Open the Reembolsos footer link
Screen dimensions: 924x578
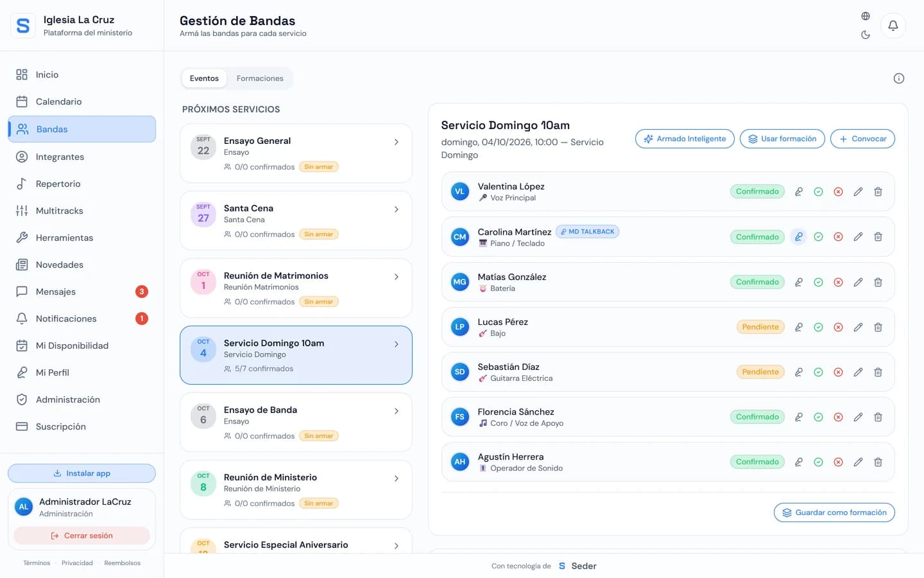click(x=123, y=563)
